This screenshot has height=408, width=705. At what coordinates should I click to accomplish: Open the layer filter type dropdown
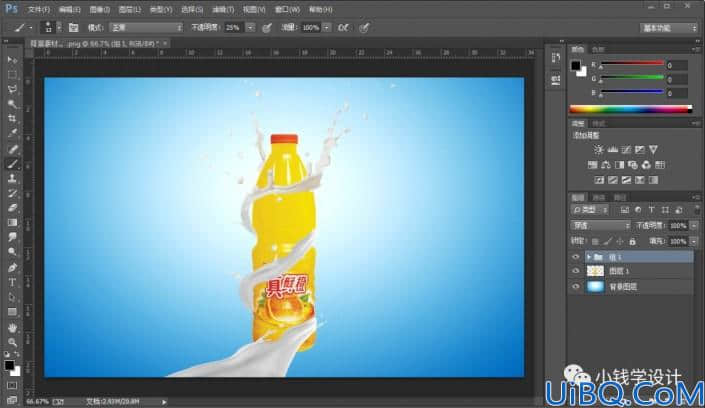coord(590,210)
